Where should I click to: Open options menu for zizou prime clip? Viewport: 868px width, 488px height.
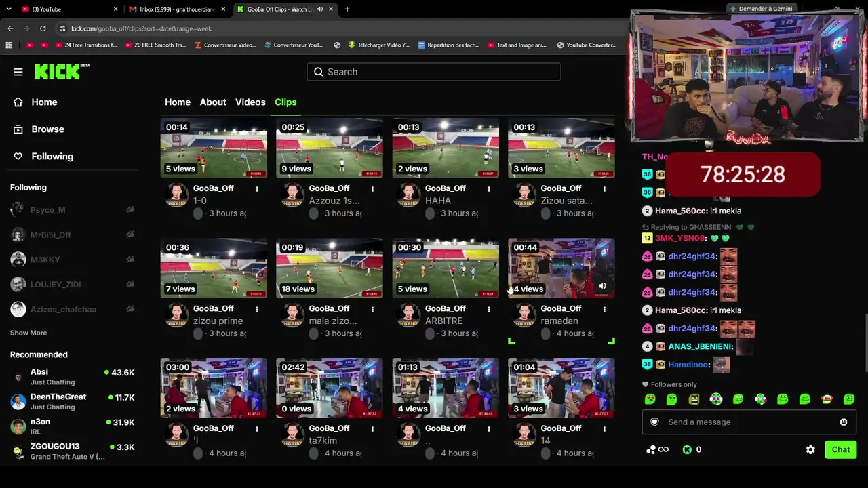pos(257,309)
